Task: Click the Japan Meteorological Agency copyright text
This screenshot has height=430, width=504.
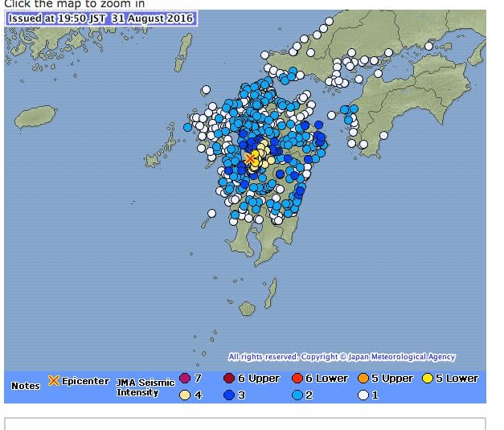Action: 342,357
